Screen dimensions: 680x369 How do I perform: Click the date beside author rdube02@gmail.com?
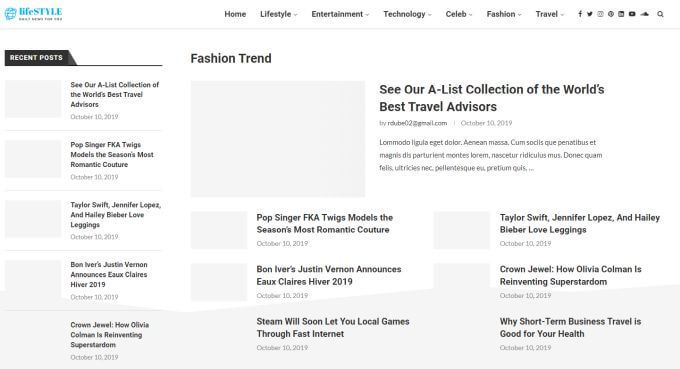486,123
